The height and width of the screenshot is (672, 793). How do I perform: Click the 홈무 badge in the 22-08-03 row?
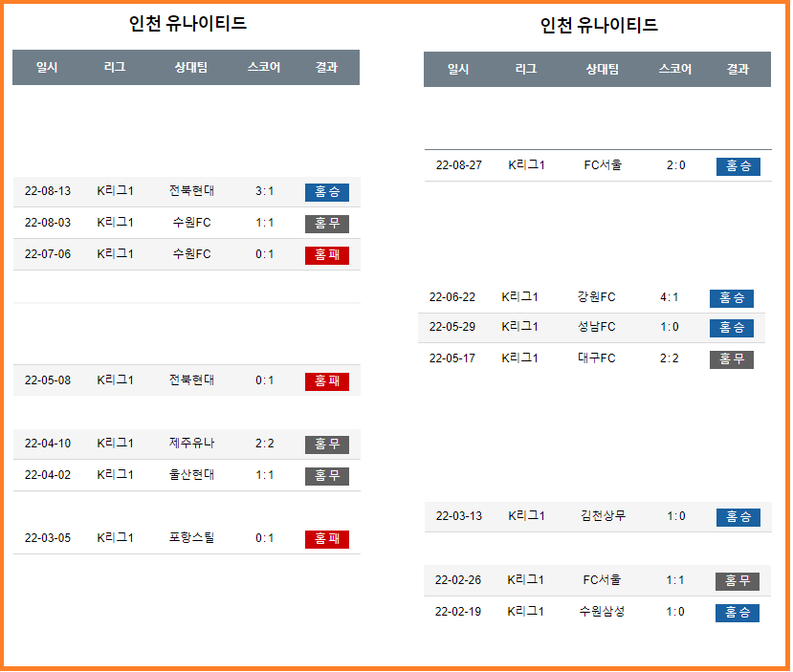tap(326, 224)
